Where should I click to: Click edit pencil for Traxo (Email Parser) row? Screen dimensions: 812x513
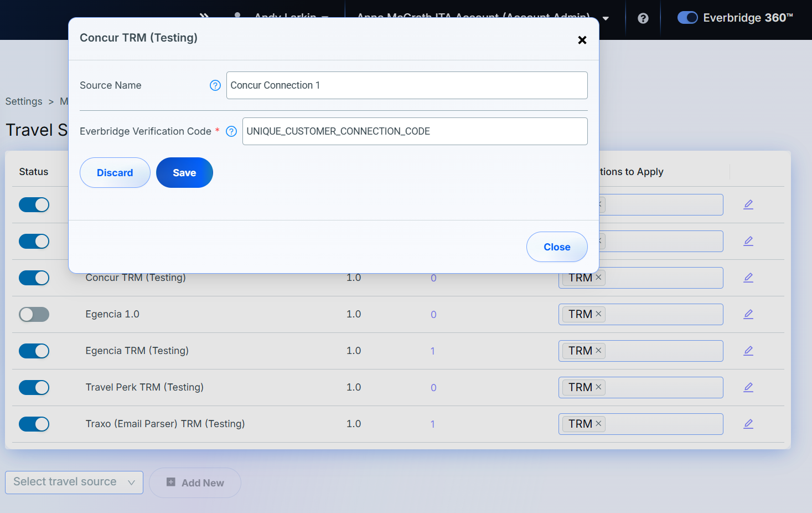point(748,424)
